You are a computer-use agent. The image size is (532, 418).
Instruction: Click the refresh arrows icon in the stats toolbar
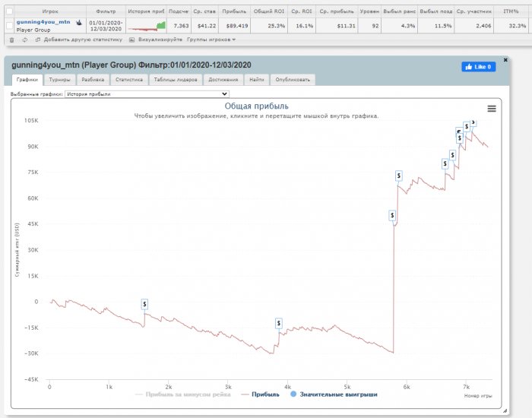pyautogui.click(x=25, y=40)
